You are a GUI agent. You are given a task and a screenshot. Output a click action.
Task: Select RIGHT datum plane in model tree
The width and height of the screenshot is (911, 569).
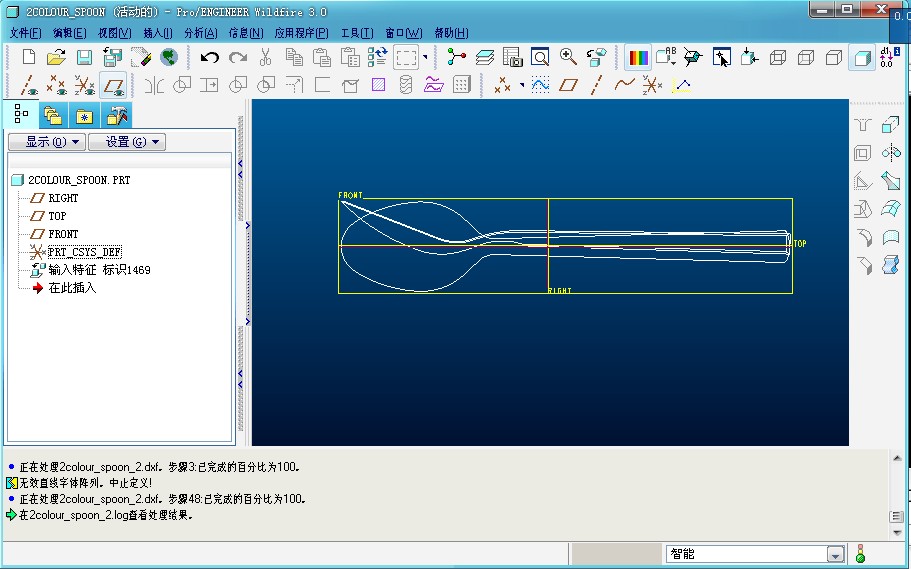(63, 198)
